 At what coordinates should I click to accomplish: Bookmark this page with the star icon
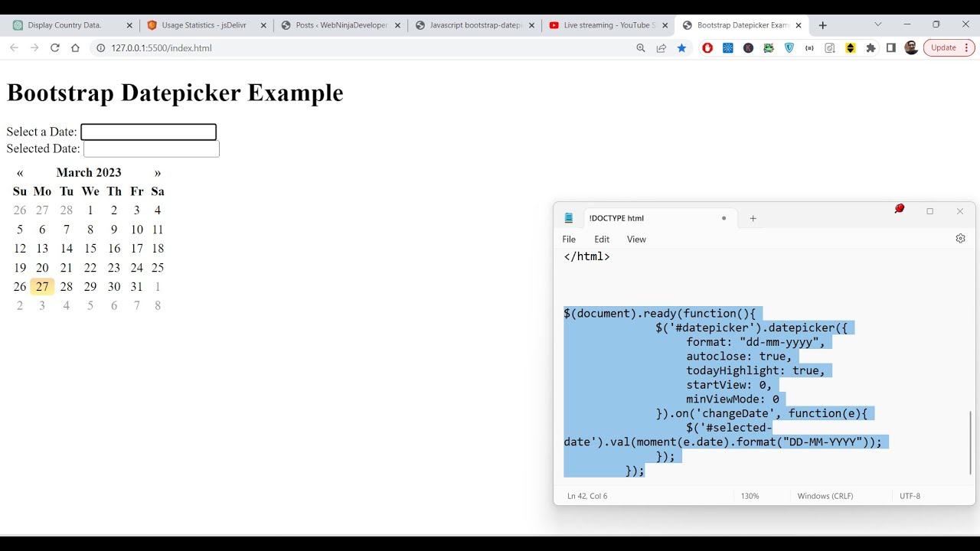pos(681,47)
